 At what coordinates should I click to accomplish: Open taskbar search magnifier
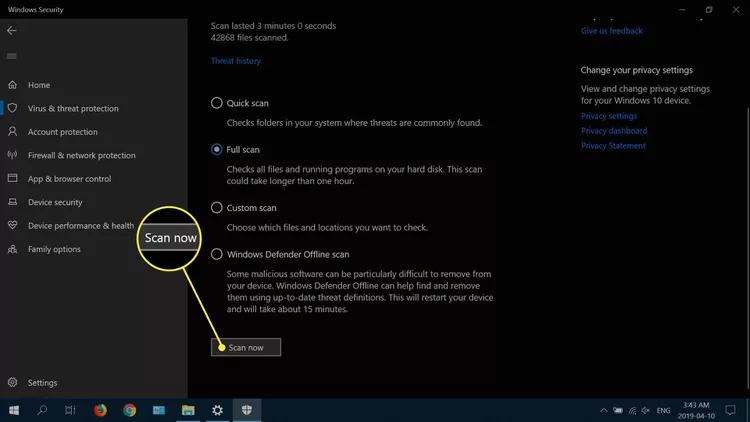[42, 410]
